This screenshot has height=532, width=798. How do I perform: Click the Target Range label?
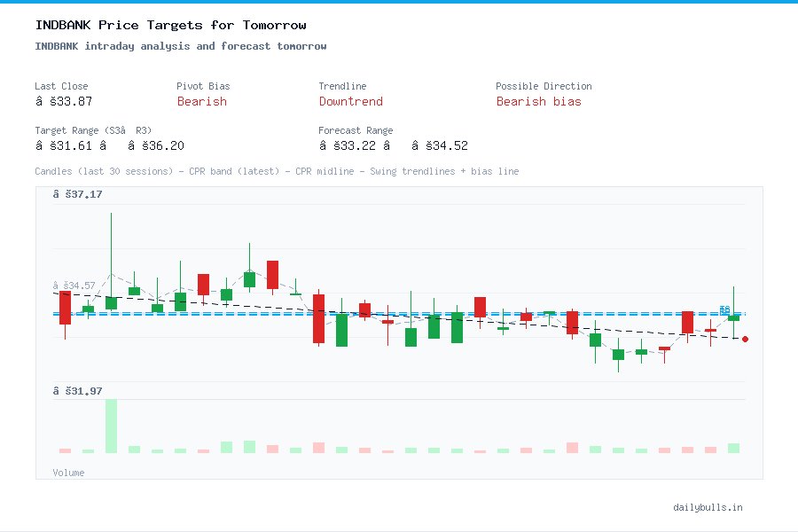[x=93, y=130]
